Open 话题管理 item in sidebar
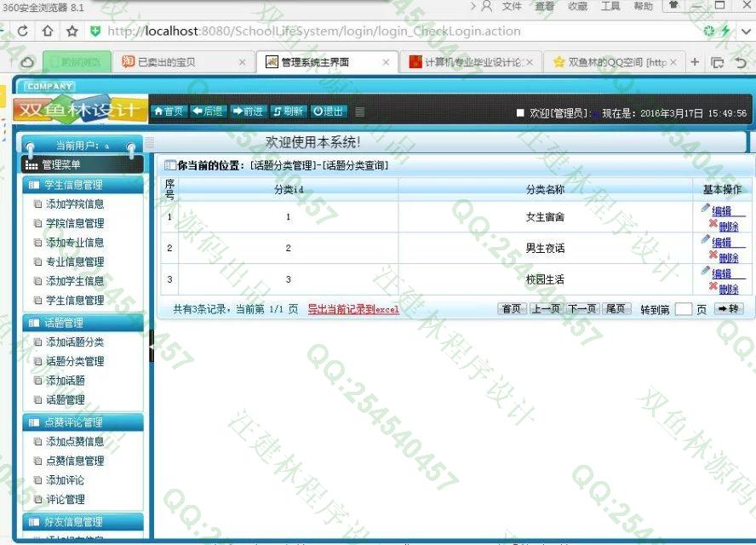 tap(65, 400)
